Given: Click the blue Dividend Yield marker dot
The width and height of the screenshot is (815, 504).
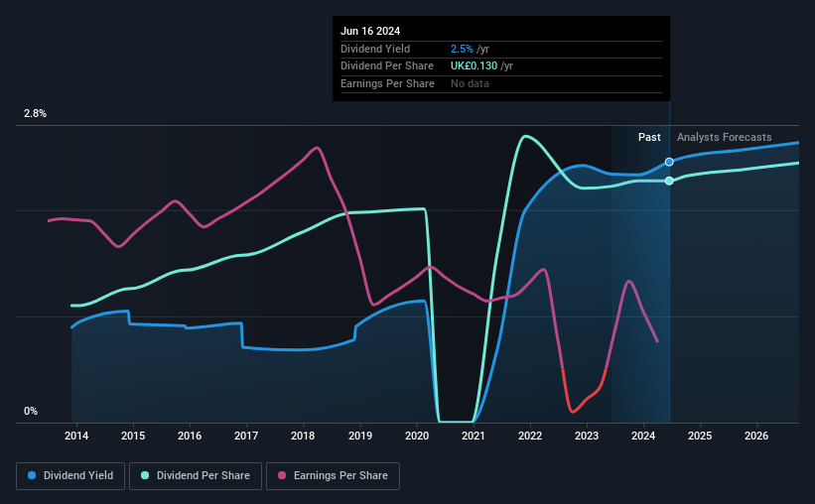Looking at the screenshot, I should tap(669, 162).
